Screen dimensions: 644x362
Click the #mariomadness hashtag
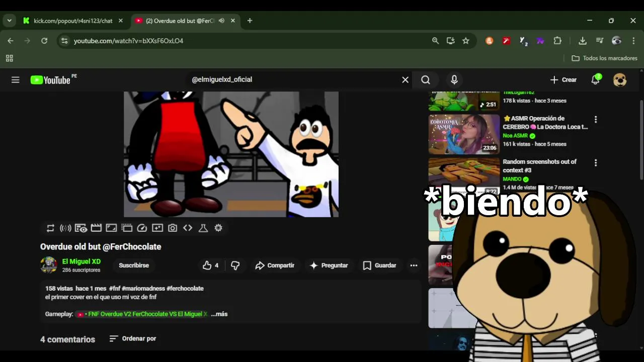pos(143,289)
